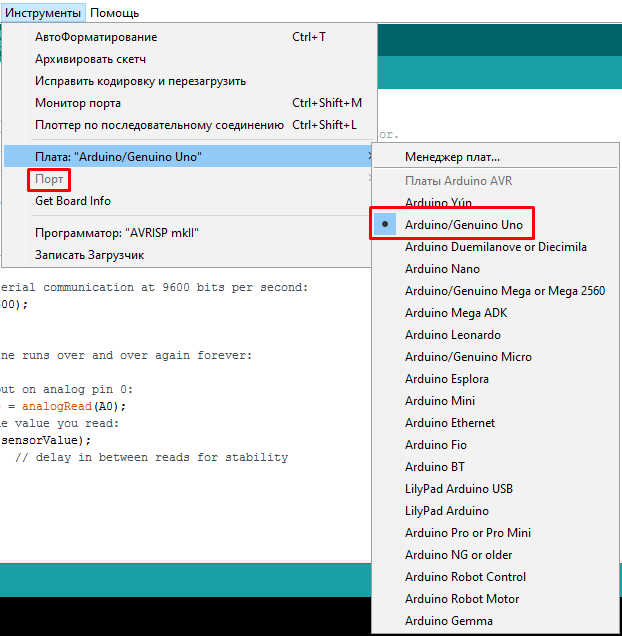Image resolution: width=622 pixels, height=636 pixels.
Task: Select Arduino Yún board
Action: click(x=496, y=202)
